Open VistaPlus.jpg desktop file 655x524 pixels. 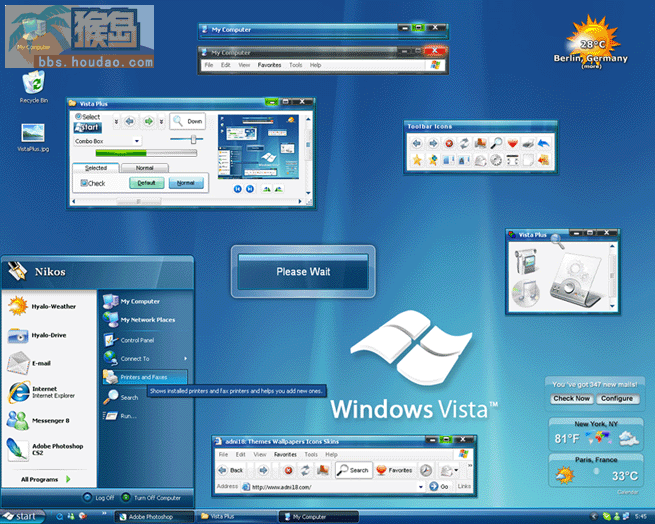33,137
